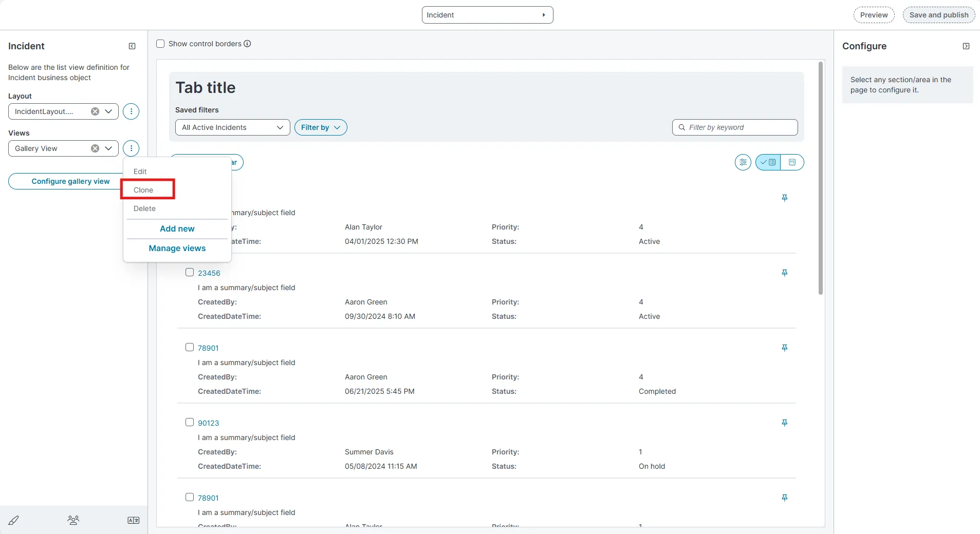Clear the IncidentLayout selection
This screenshot has width=980, height=534.
pos(95,111)
